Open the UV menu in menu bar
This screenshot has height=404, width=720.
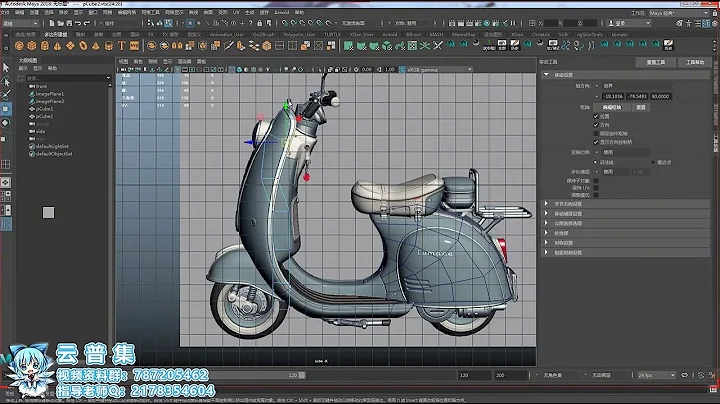coord(236,12)
